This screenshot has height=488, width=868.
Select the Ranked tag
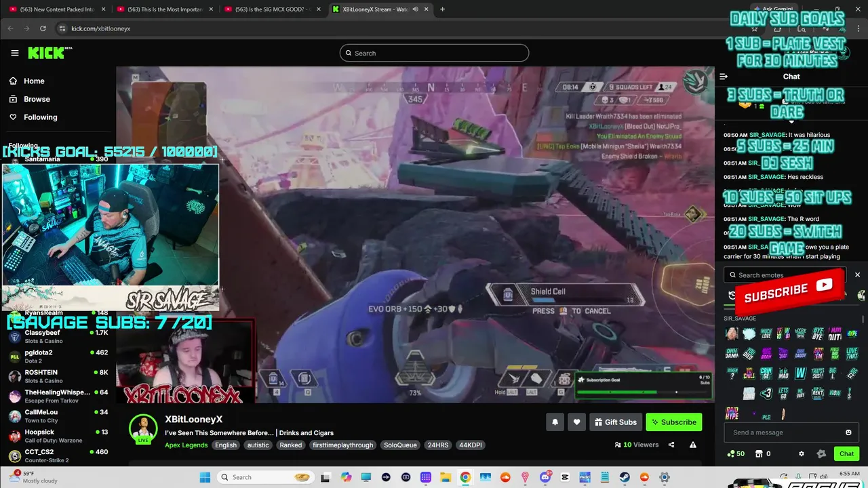tap(291, 445)
